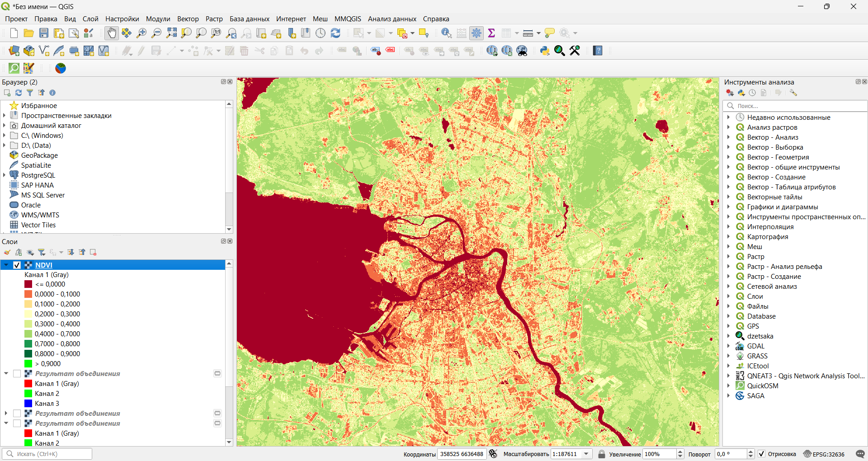
Task: Click the Identify Features tool
Action: pyautogui.click(x=446, y=33)
